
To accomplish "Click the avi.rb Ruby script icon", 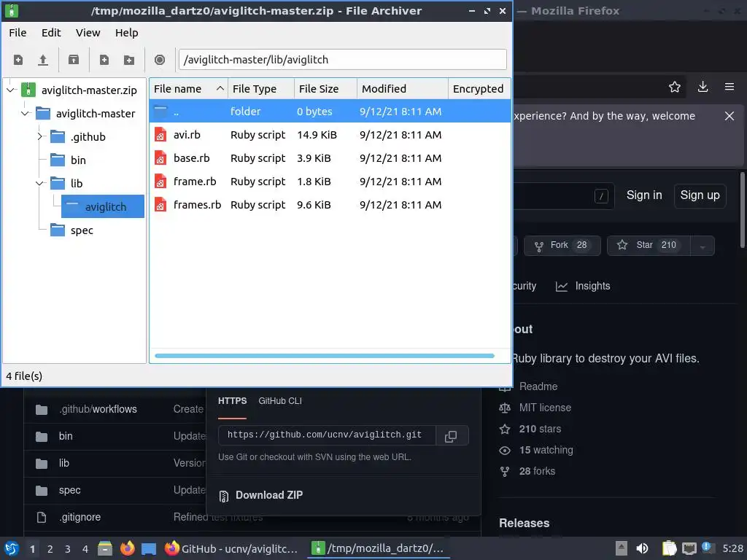I will (160, 135).
